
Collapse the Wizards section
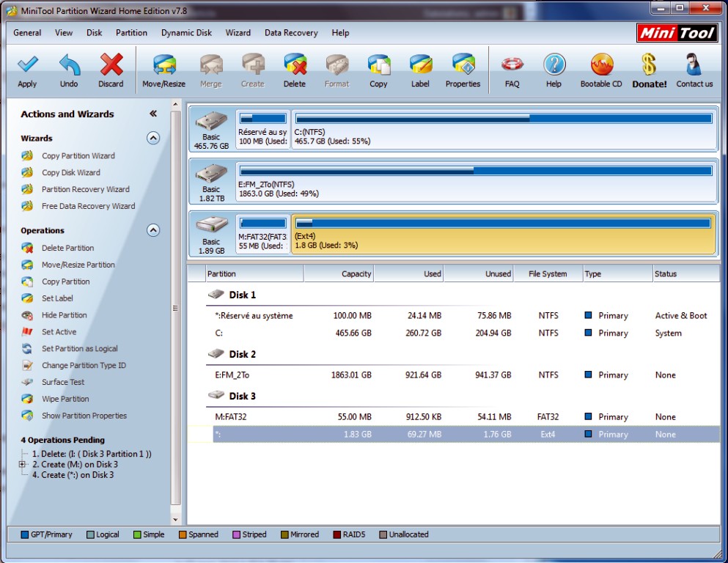pyautogui.click(x=153, y=138)
